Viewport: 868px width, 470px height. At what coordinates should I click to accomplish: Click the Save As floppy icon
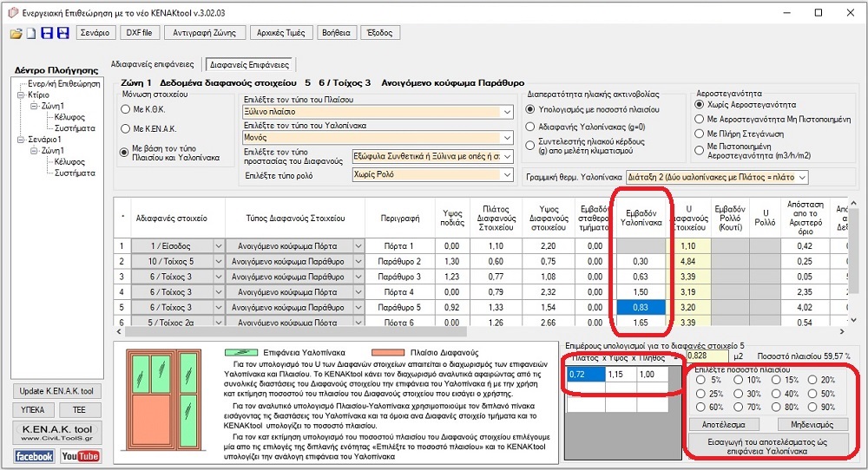pos(63,33)
